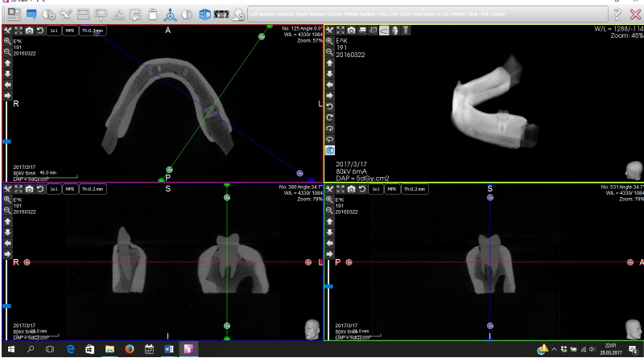Toggle the contrast/invert icon in main toolbar
This screenshot has height=362, width=644.
188,14
